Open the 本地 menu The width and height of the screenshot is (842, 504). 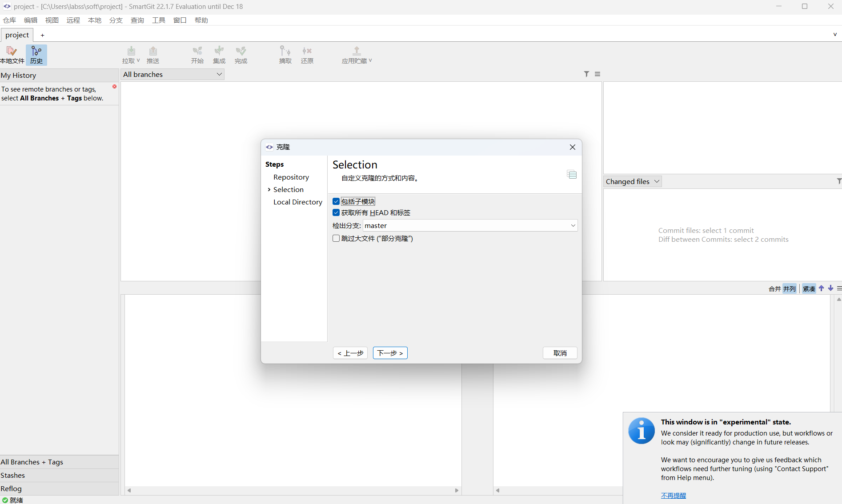tap(95, 20)
